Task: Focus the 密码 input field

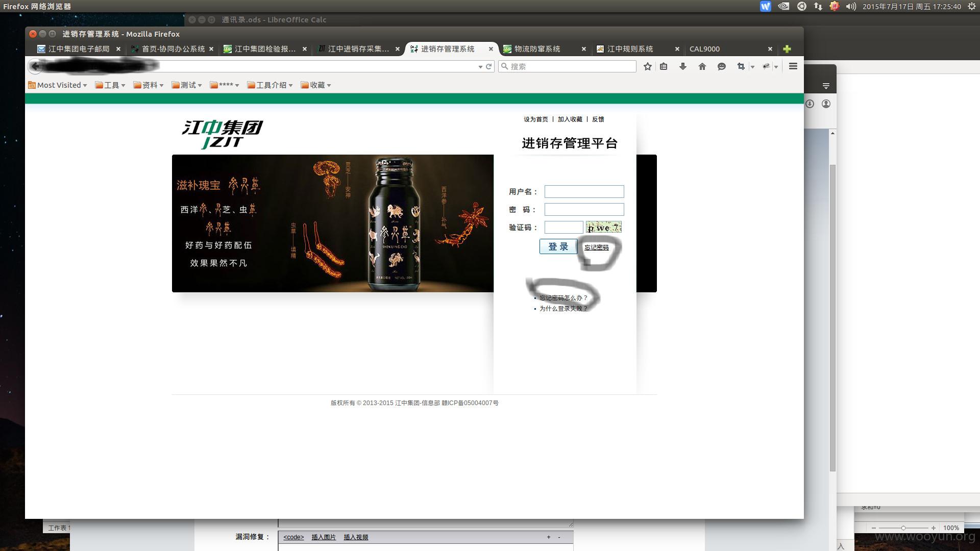Action: (x=584, y=210)
